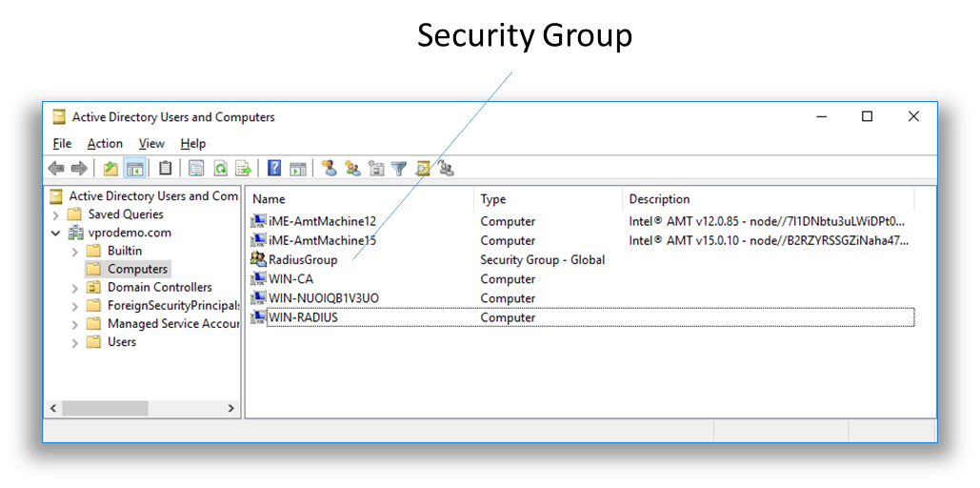The image size is (980, 488).
Task: Click the Description column header
Action: (767, 199)
